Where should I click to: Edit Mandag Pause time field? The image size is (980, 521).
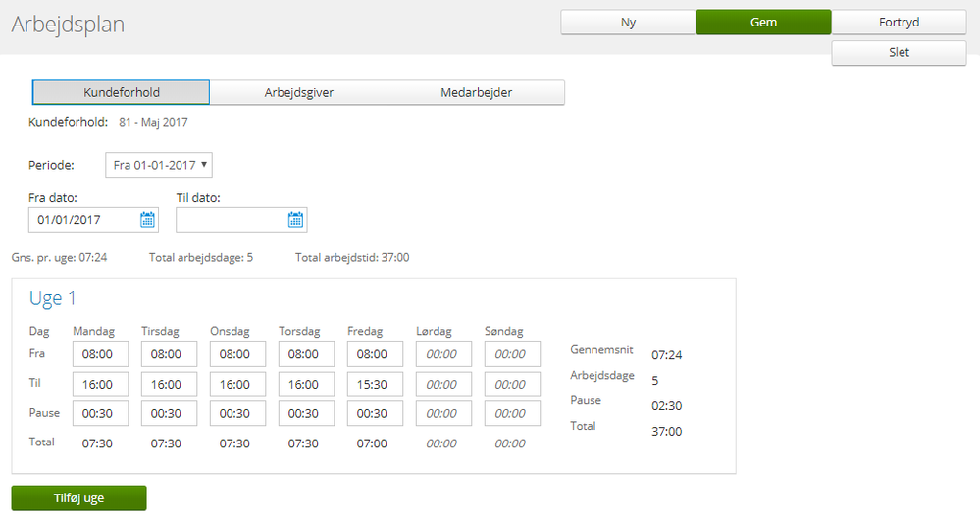101,413
